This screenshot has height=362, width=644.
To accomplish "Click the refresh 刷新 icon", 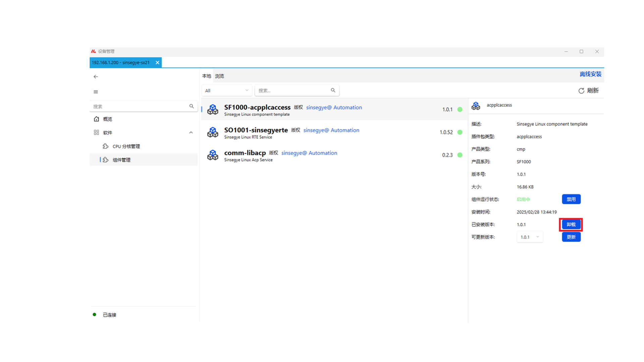I will pyautogui.click(x=581, y=91).
